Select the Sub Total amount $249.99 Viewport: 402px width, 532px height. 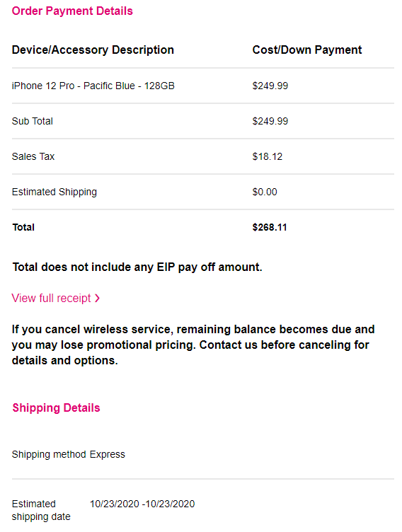[x=270, y=121]
